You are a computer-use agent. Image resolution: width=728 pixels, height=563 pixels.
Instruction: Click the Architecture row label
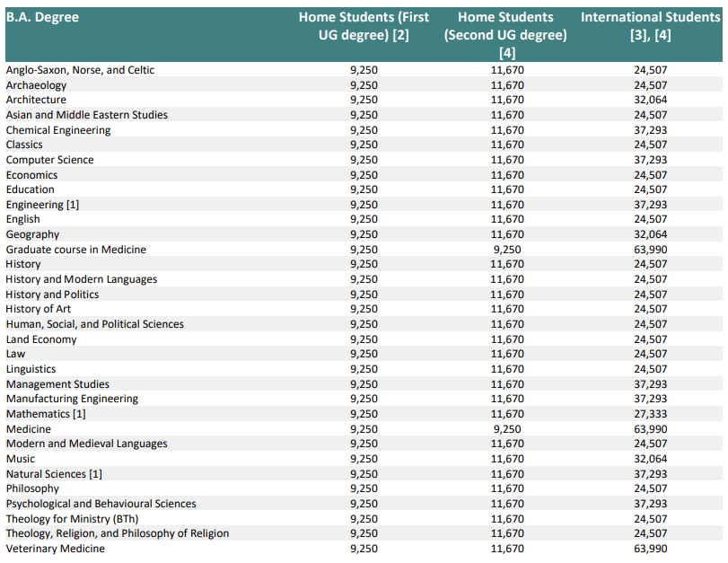36,100
